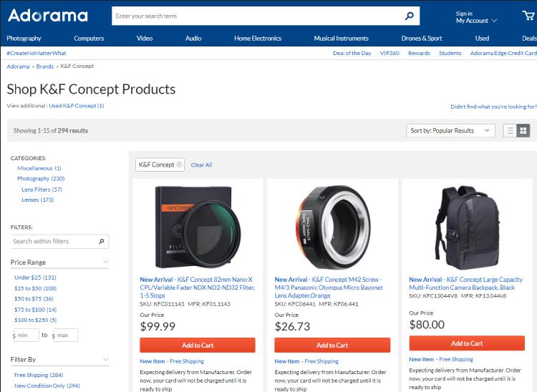This screenshot has width=537, height=392.
Task: Click the Adorama logo
Action: pos(48,16)
